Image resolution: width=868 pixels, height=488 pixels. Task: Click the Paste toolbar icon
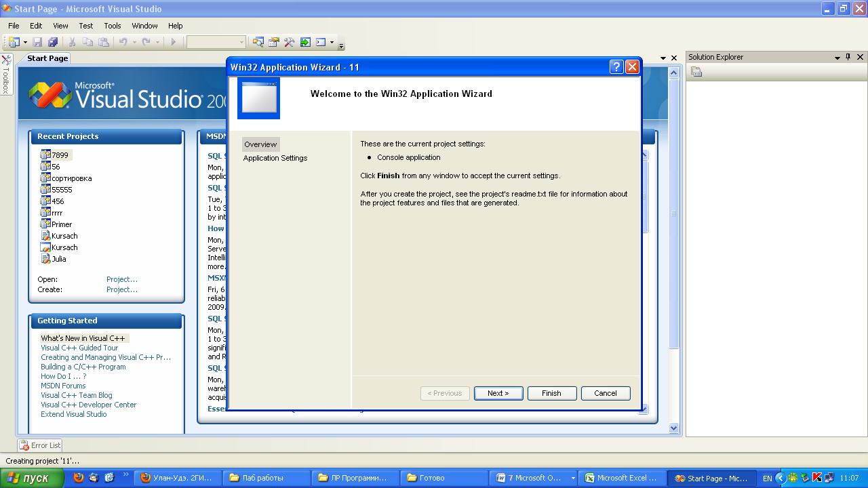click(103, 42)
